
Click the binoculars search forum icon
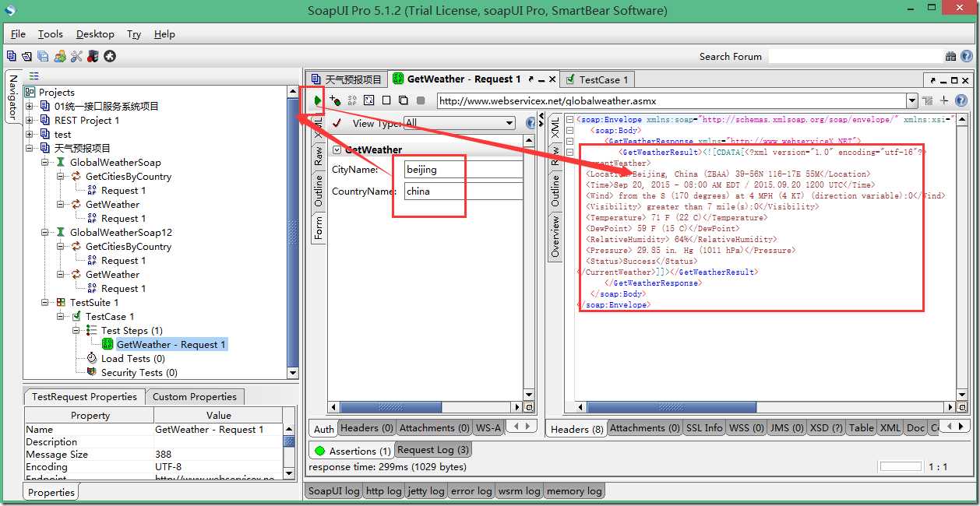951,56
